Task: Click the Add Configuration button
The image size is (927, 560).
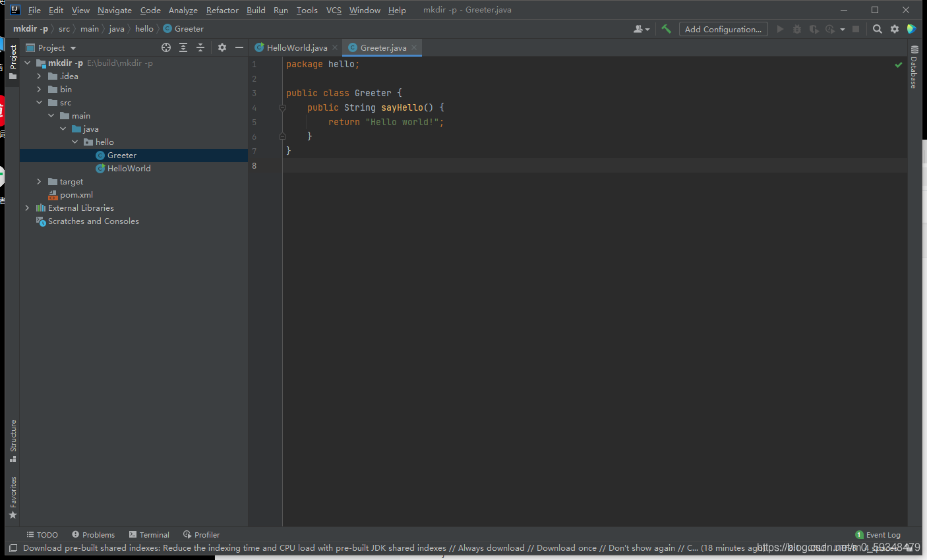Action: click(723, 29)
